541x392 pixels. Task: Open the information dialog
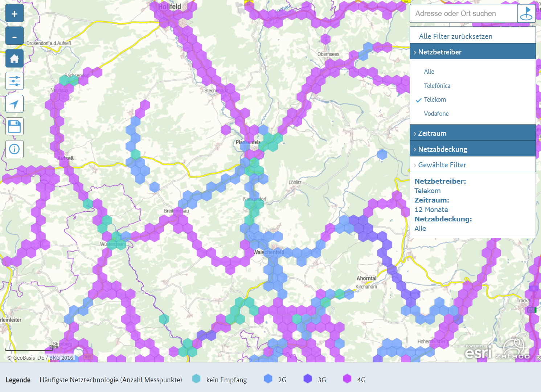pos(15,149)
